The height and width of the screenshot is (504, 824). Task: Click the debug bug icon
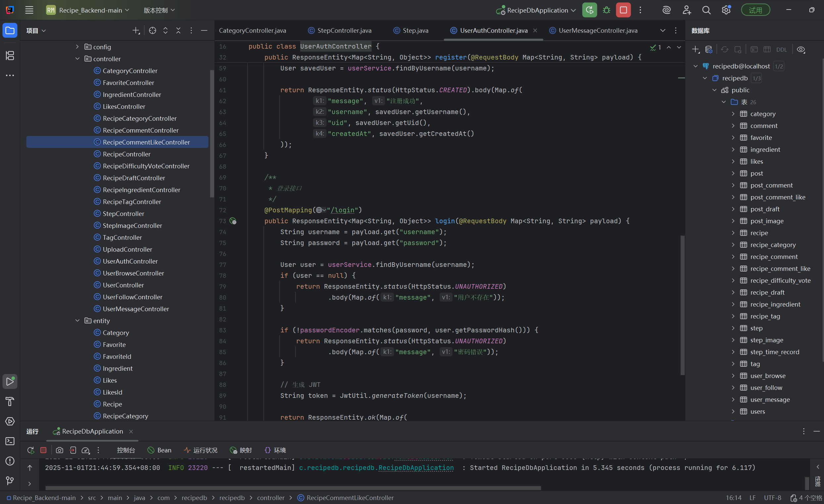pyautogui.click(x=606, y=10)
